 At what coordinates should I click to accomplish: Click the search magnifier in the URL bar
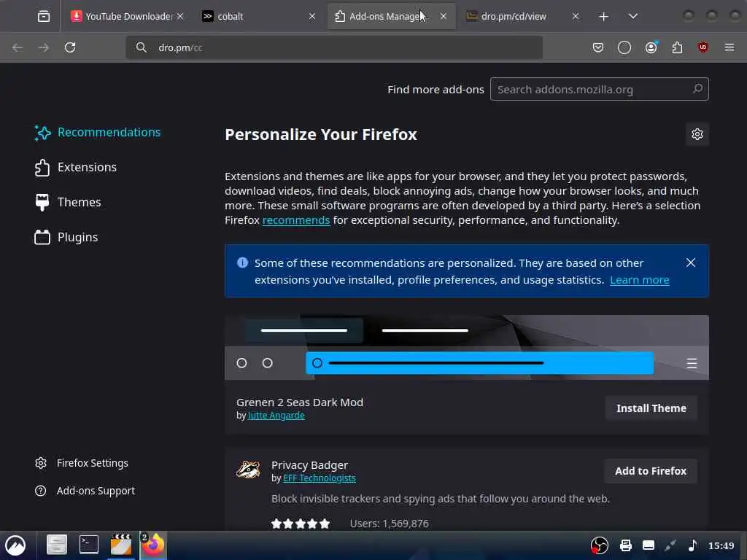(x=141, y=47)
